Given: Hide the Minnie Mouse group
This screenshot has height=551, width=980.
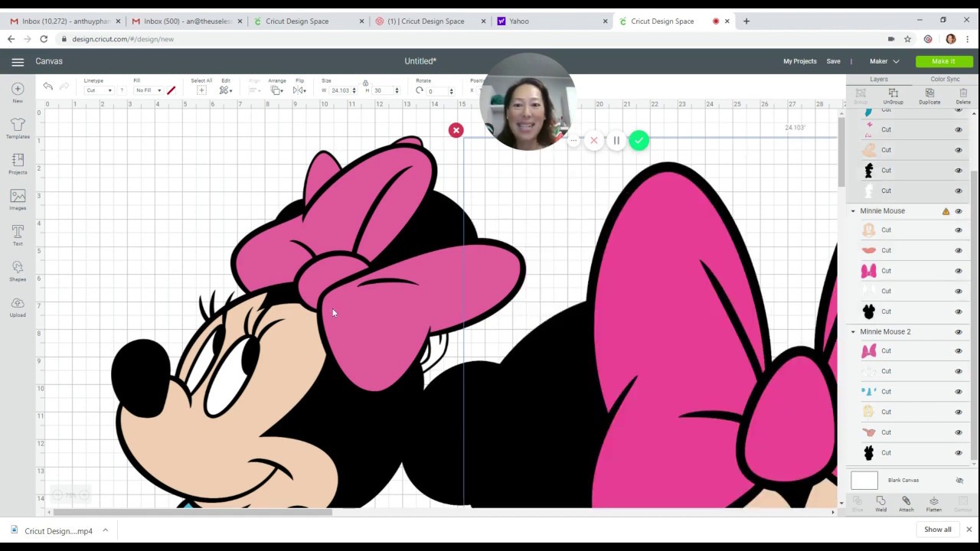Looking at the screenshot, I should [x=958, y=211].
